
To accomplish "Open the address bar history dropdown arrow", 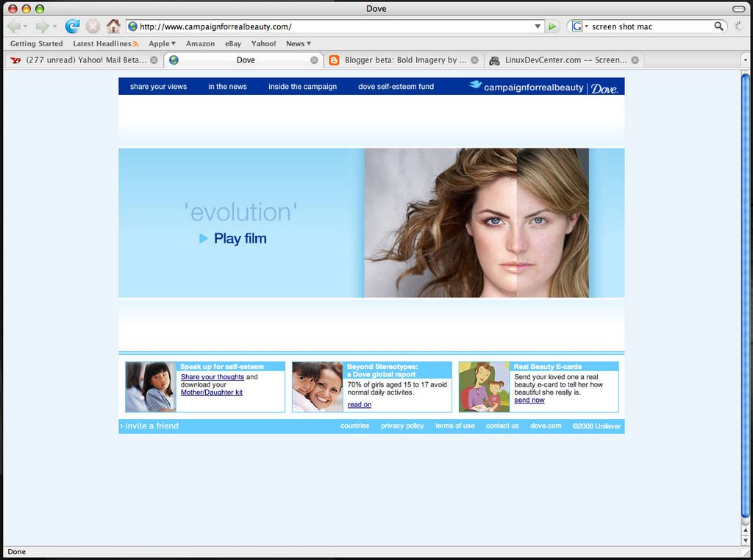I will pos(538,26).
